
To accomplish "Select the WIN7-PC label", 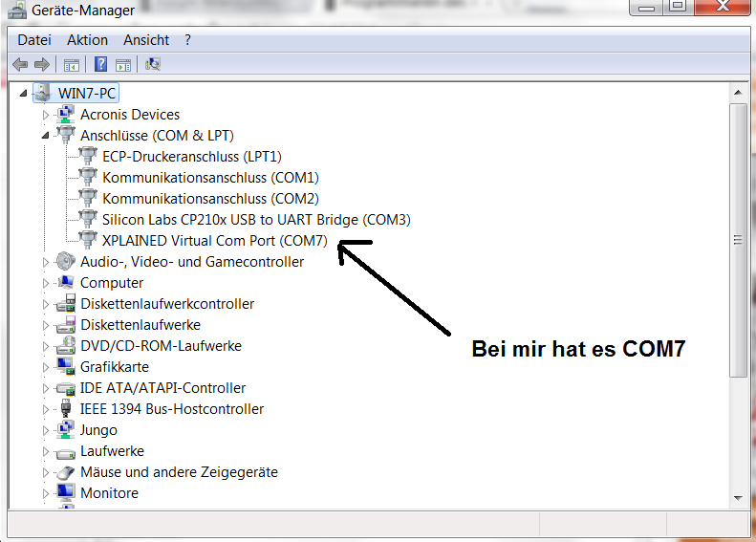I will [x=87, y=93].
